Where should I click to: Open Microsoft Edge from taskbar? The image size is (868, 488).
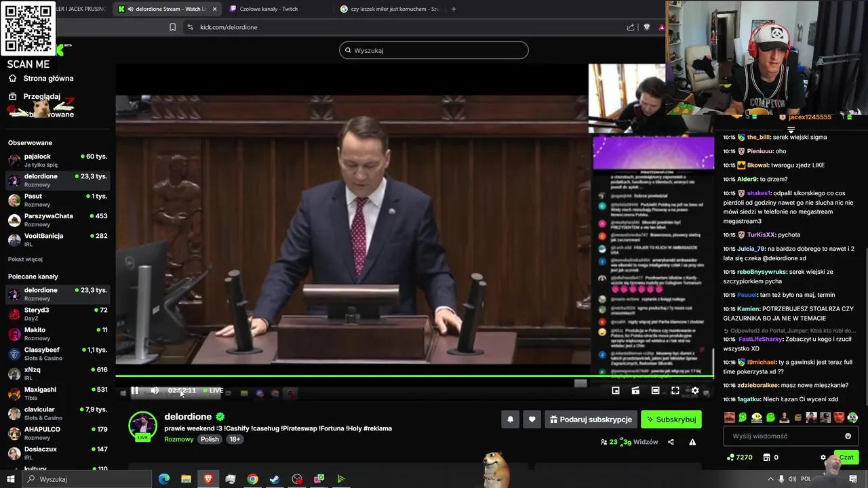164,479
